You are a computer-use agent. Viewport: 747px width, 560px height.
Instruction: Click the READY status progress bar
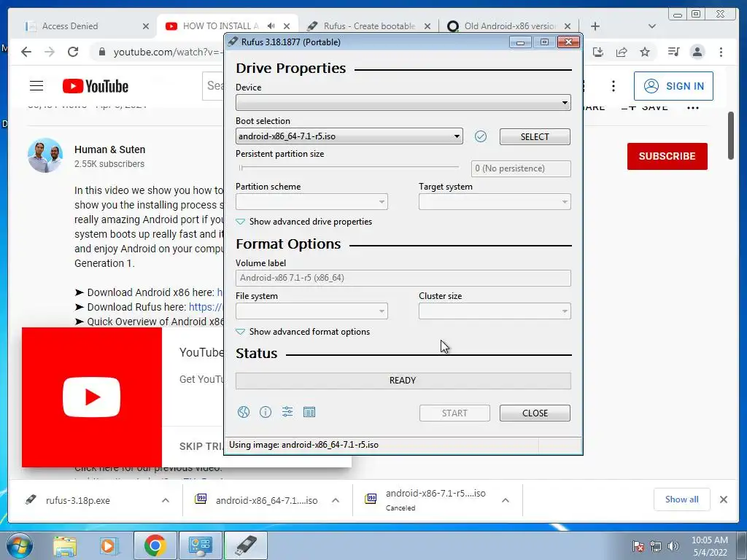tap(403, 381)
